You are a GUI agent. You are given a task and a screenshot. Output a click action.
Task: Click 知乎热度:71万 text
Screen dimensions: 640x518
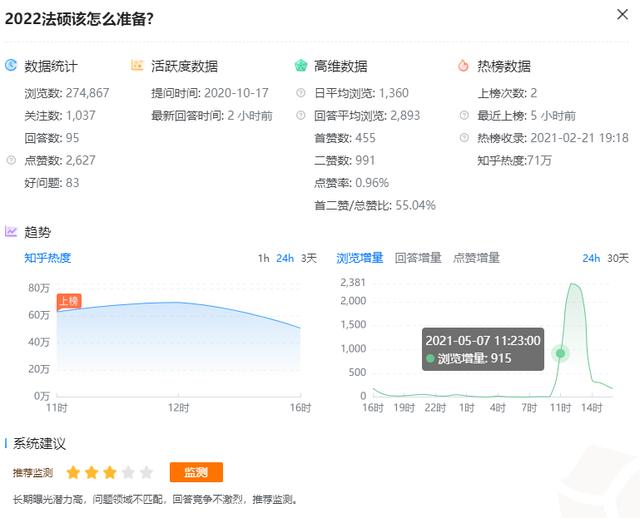coord(514,160)
